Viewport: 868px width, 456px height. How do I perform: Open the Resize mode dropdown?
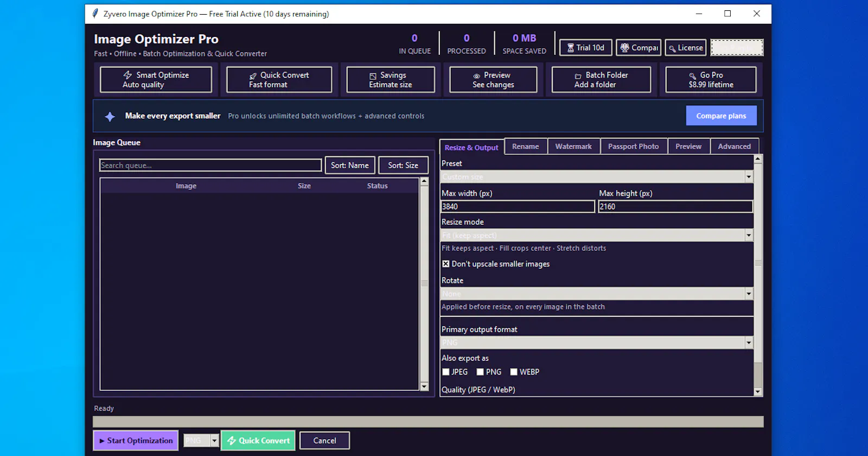[x=597, y=235]
